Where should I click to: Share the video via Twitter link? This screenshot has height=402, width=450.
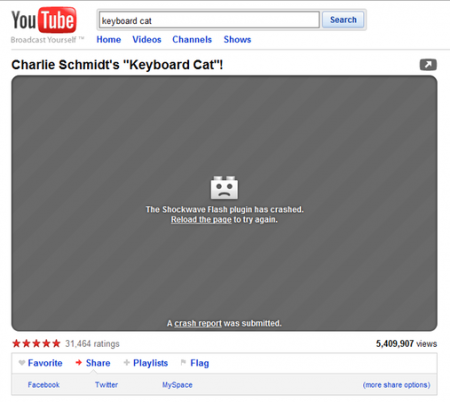106,385
